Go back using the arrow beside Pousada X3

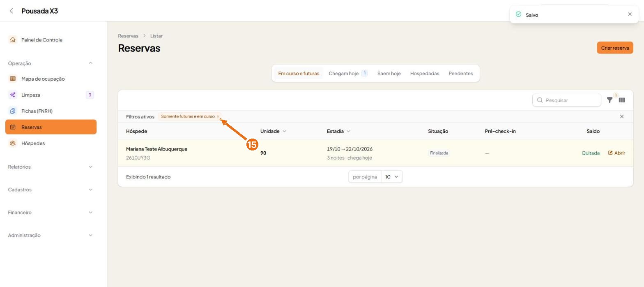pos(11,11)
